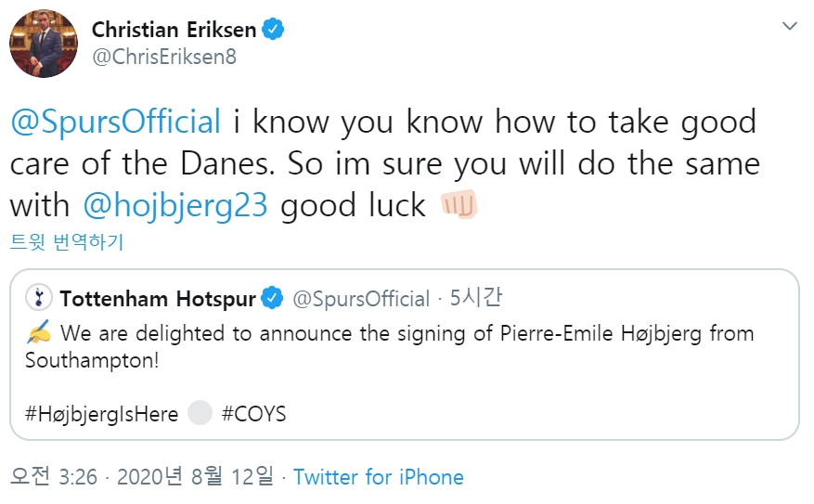The image size is (814, 504).
Task: Open the Christian Eriksen display name
Action: click(x=173, y=30)
